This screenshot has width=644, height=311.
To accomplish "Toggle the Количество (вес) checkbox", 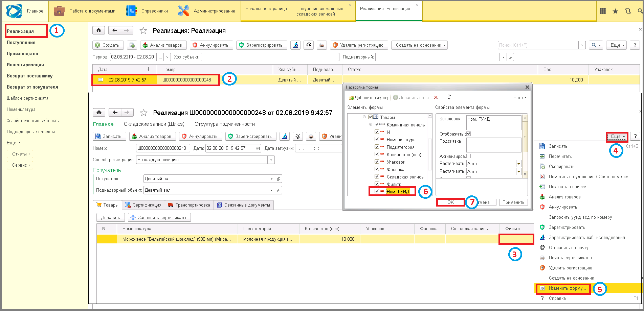I will tap(377, 154).
